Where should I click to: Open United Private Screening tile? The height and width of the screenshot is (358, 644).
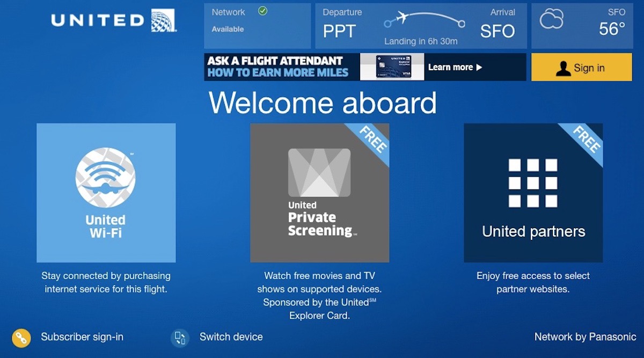click(x=319, y=193)
